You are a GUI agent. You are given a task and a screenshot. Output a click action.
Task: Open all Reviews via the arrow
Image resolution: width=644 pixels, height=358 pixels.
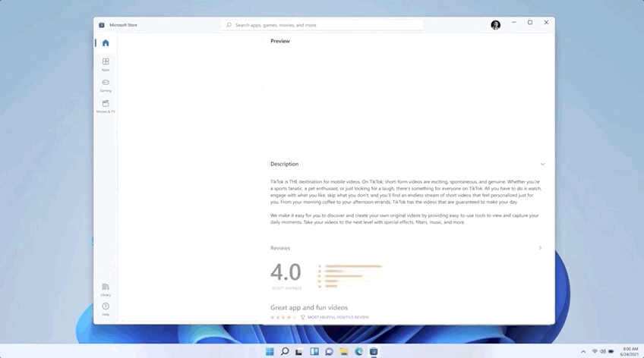pyautogui.click(x=540, y=248)
